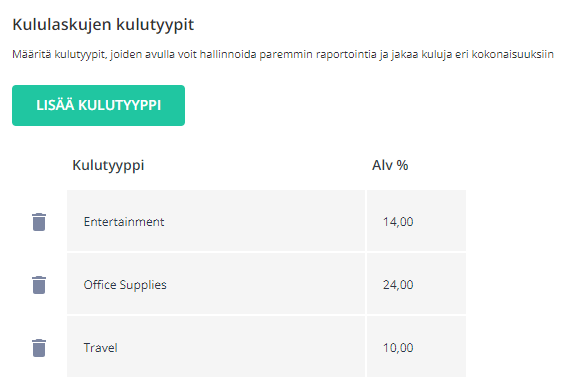Edit the 14,00 Alv value
This screenshot has width=567, height=389.
(416, 221)
